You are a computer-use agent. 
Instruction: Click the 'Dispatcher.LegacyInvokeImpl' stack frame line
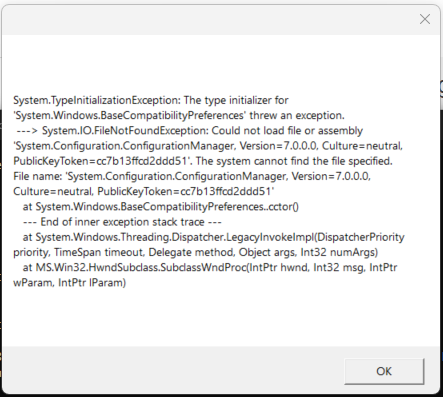213,237
